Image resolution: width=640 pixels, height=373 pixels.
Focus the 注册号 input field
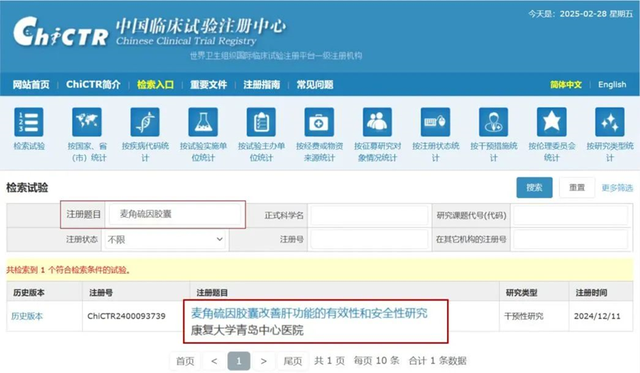369,240
